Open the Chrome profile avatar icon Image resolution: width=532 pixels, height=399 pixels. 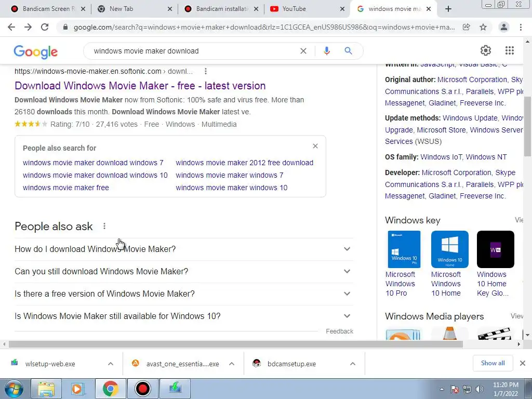[504, 27]
